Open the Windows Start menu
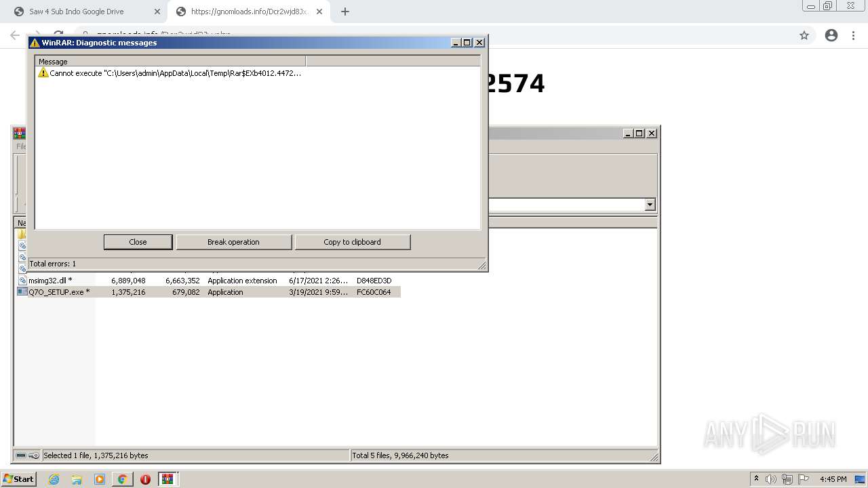The image size is (868, 488). [x=18, y=479]
